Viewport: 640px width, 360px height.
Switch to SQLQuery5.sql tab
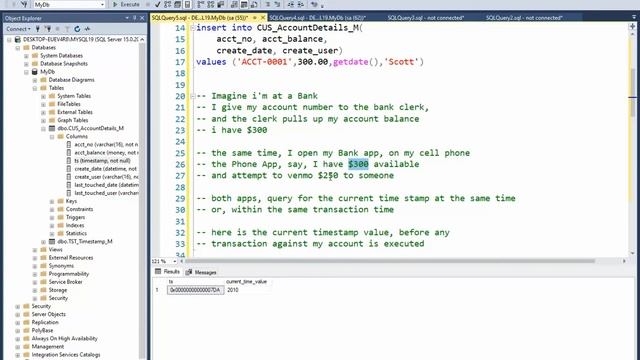coord(200,18)
